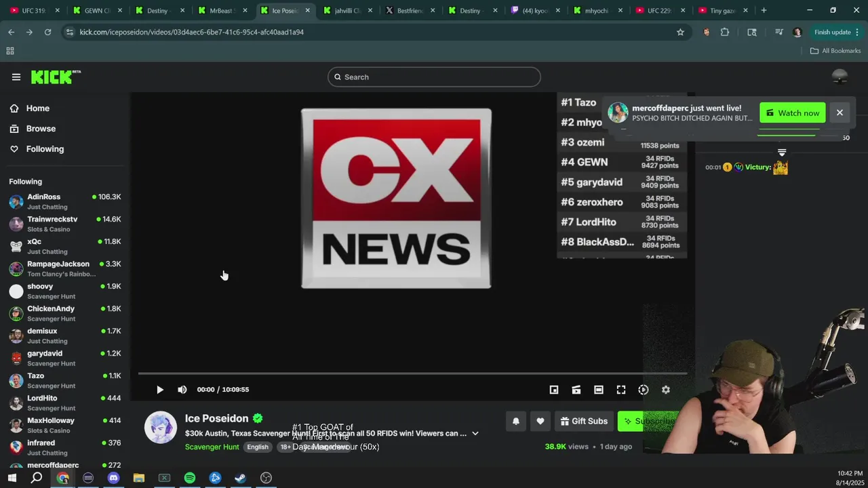
Task: Open RampageJackson channel in Following
Action: (65, 268)
